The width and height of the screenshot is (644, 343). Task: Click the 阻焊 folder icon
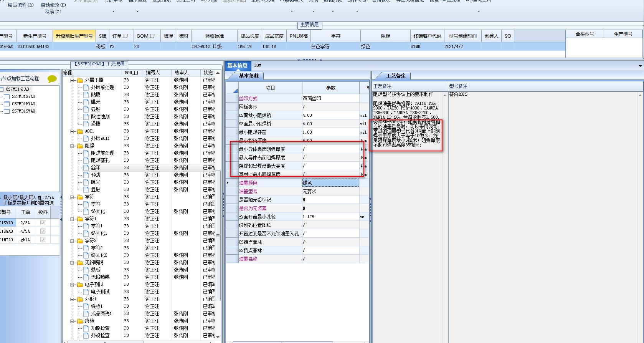[x=80, y=146]
